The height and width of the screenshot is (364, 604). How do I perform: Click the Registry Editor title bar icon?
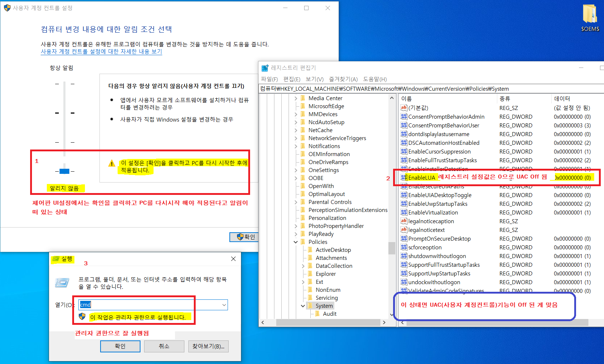tap(265, 68)
